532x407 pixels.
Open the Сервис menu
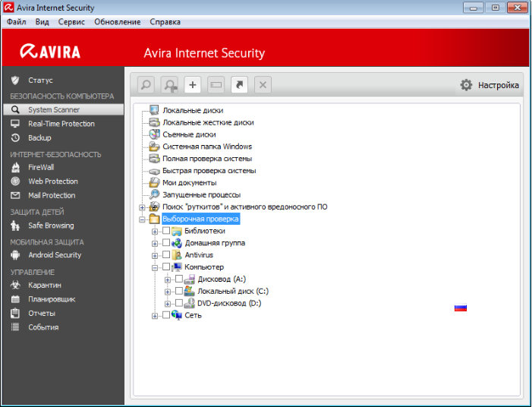point(71,22)
